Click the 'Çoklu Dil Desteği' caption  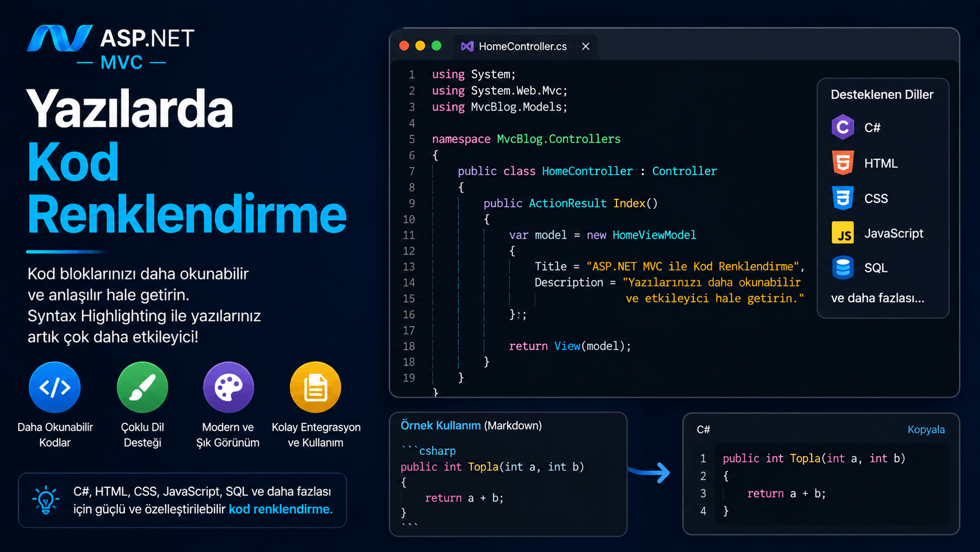click(142, 435)
